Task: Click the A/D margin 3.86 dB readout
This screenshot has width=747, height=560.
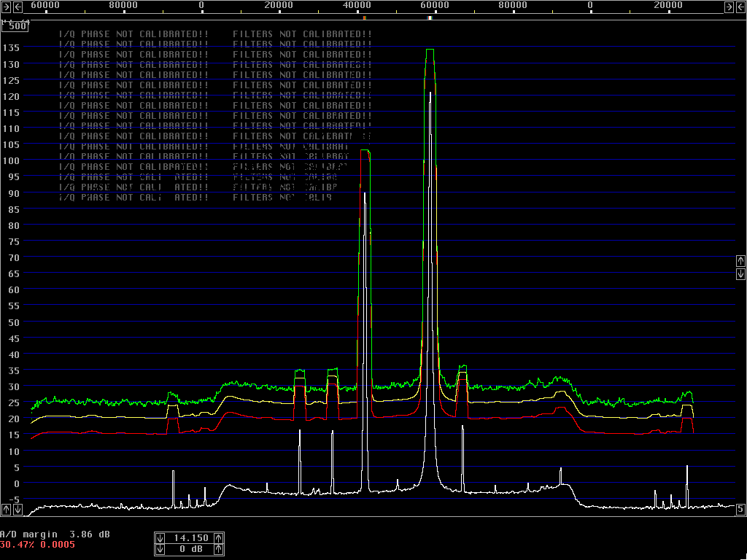Action: tap(55, 534)
